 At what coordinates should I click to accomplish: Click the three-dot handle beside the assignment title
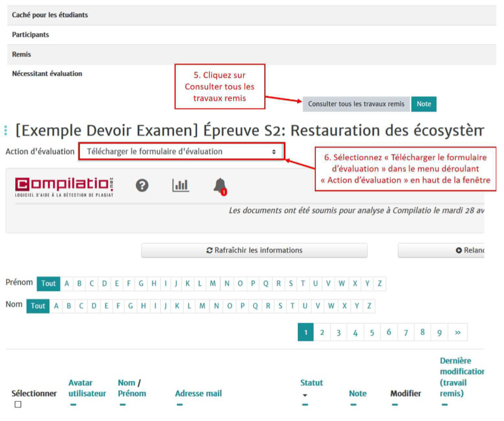6,131
